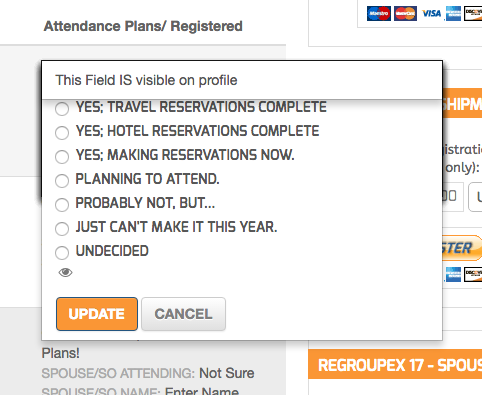Edit the Spouse/SO Attending "Not Sure" value
The image size is (482, 395).
pos(227,373)
